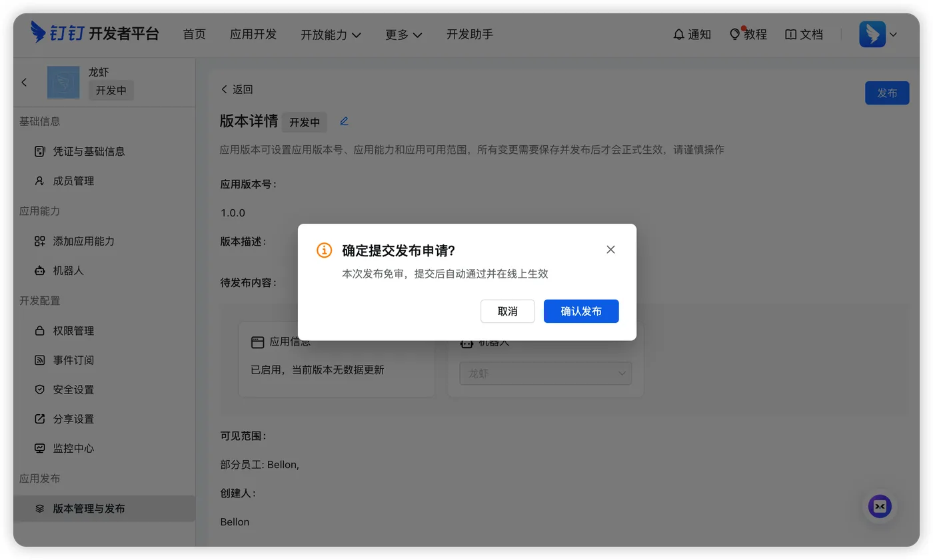Click the 开发中 tag under 龙虾
Screen dimensions: 933x560
(x=111, y=91)
